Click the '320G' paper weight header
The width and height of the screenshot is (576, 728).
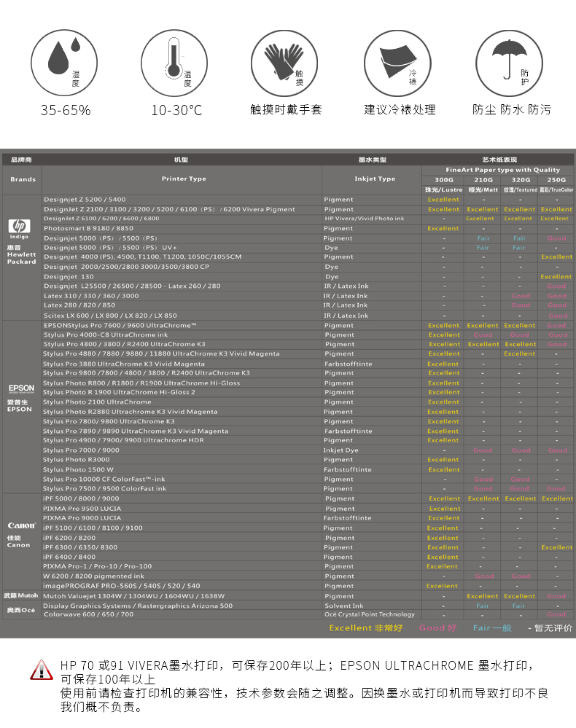[521, 180]
